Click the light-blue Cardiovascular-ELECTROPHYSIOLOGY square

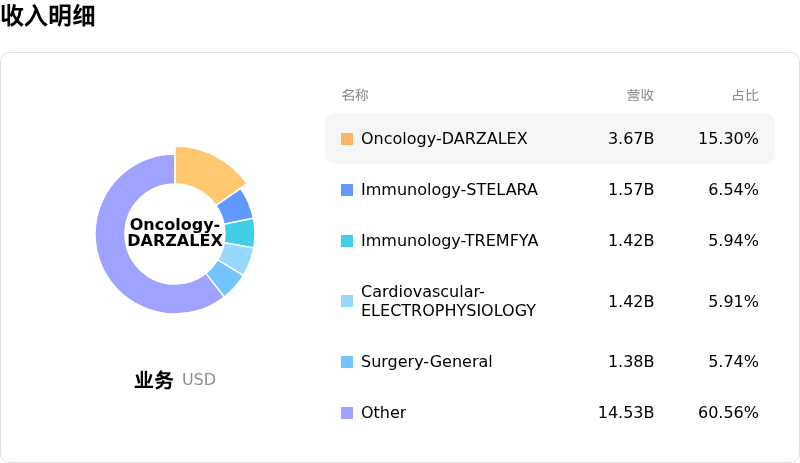(x=347, y=301)
